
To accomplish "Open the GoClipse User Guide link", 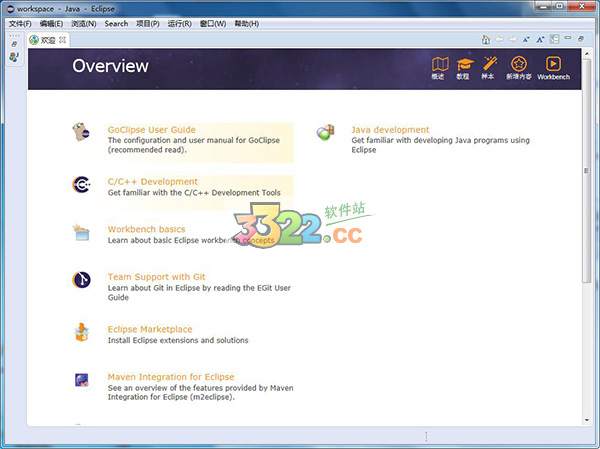I will pyautogui.click(x=151, y=130).
